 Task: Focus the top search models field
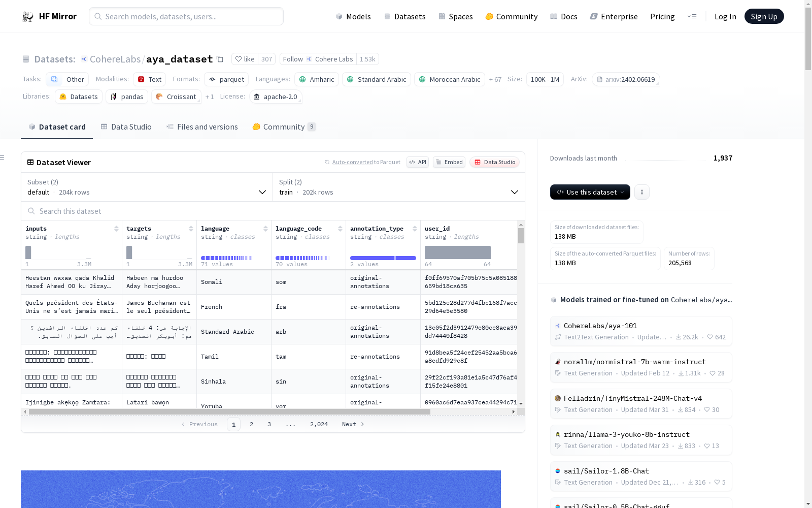(x=186, y=16)
